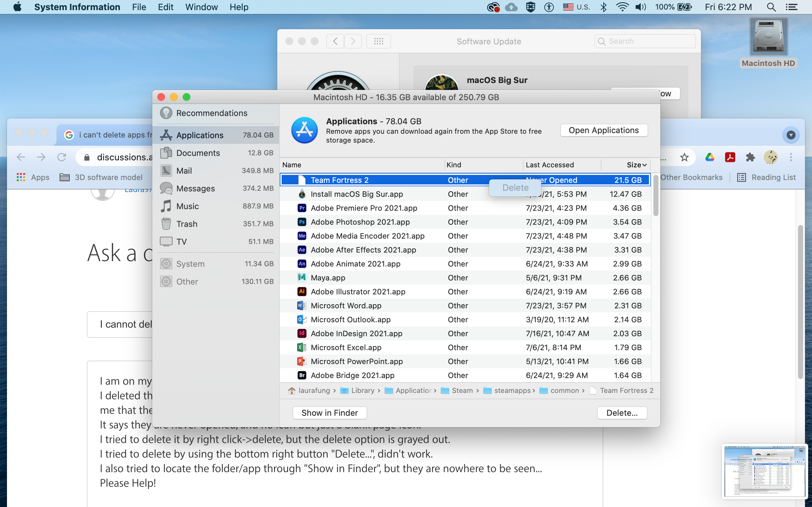Viewport: 812px width, 507px height.
Task: Click the Maya.app icon in list
Action: [302, 278]
